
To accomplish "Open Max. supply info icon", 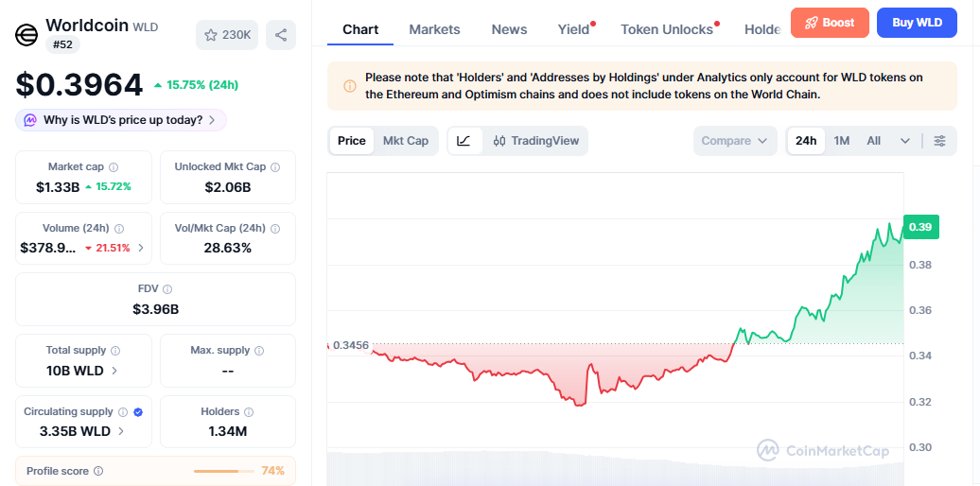I will (259, 351).
